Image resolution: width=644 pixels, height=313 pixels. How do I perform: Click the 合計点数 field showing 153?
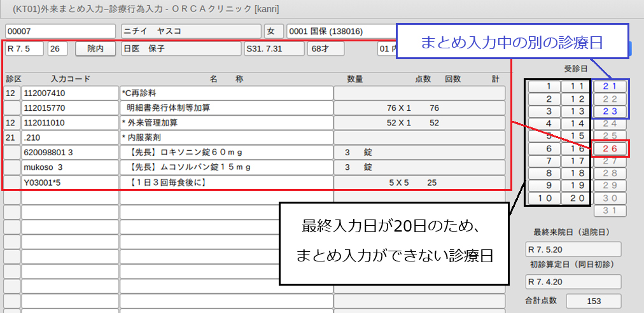coord(593,301)
